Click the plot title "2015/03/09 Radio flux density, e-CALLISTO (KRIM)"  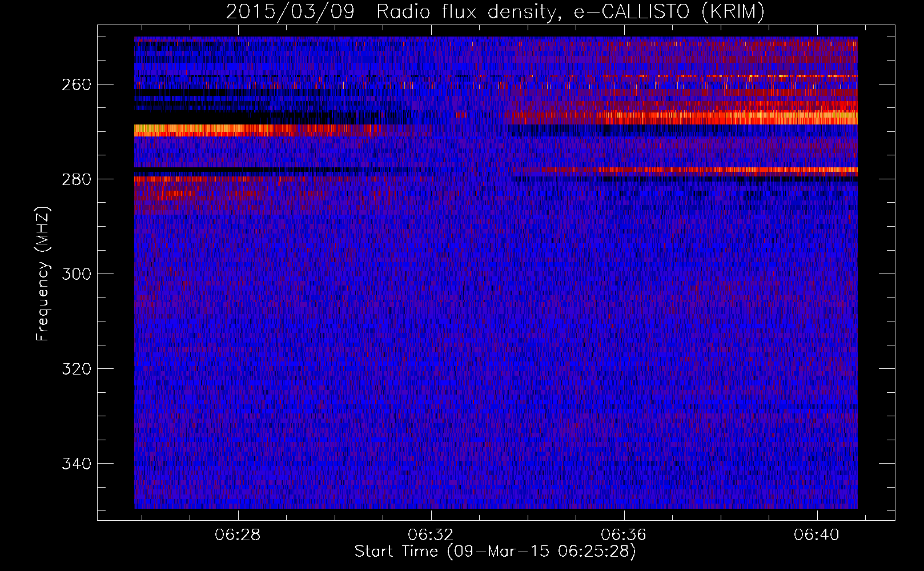click(495, 11)
